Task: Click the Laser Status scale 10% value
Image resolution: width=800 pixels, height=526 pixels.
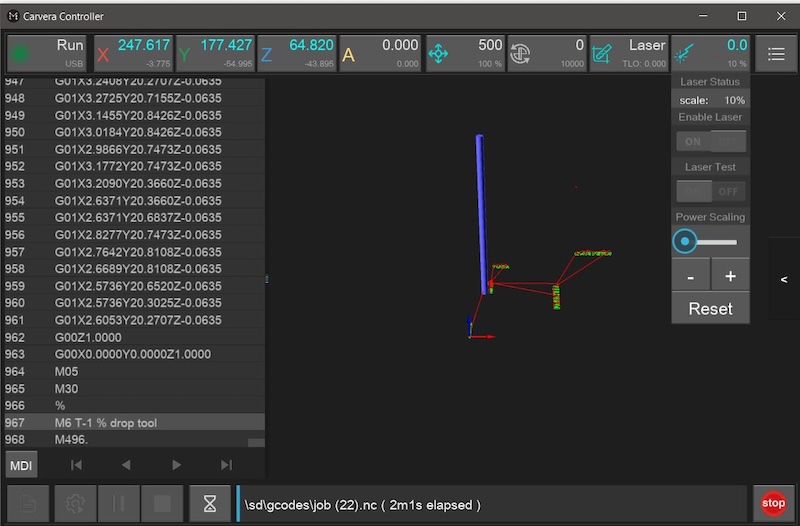Action: tap(735, 100)
